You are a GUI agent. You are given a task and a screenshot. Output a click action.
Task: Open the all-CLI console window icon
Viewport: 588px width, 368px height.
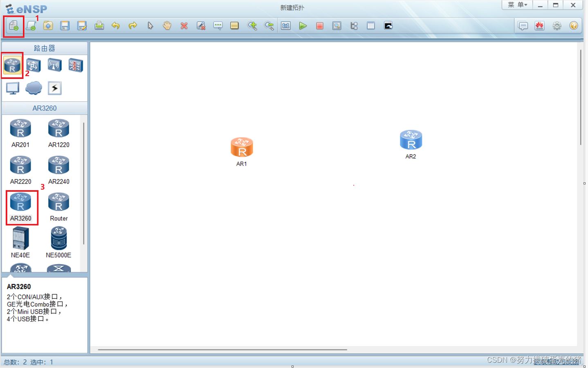pyautogui.click(x=388, y=26)
